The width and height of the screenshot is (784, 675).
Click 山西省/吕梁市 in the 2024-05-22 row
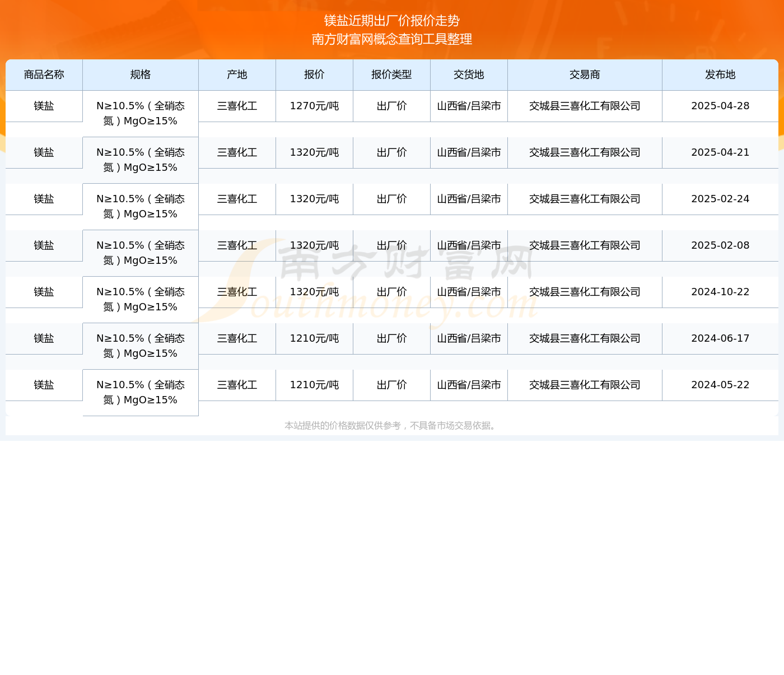(x=469, y=385)
